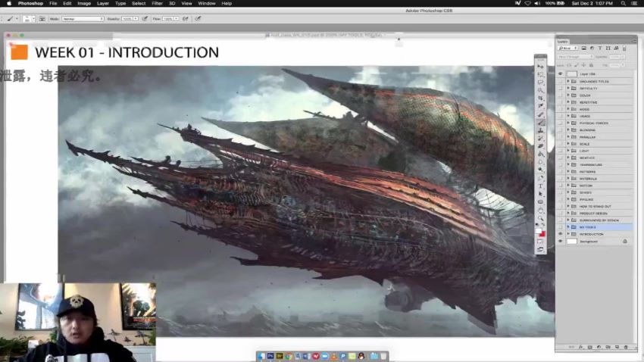Change screen mode icon in toolbox
This screenshot has width=644, height=362.
coord(540,250)
